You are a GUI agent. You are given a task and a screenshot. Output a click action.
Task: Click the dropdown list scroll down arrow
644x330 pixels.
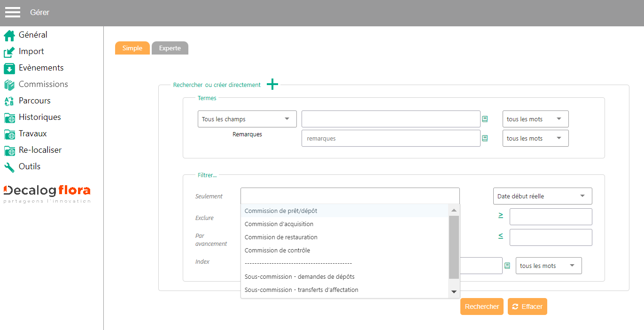454,292
